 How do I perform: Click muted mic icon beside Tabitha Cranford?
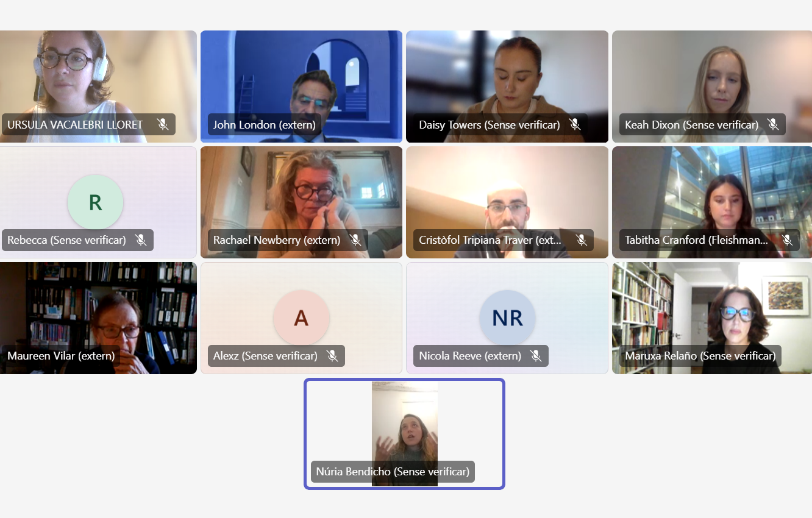(787, 240)
